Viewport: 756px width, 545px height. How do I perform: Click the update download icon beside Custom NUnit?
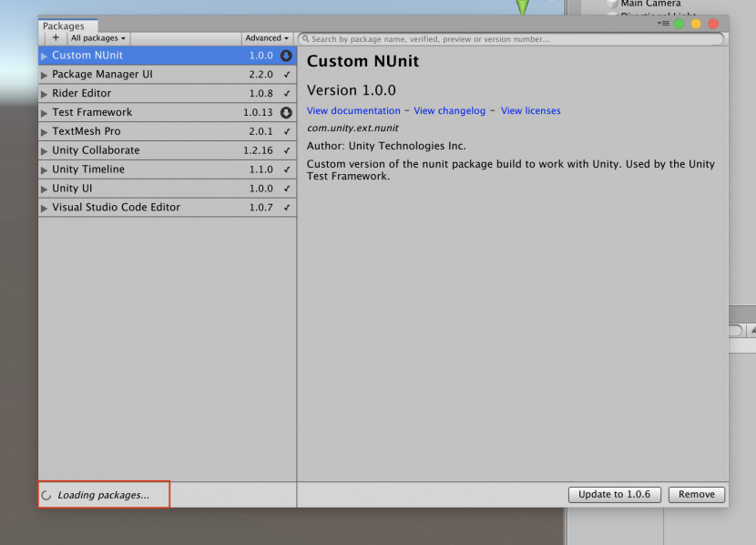point(287,55)
